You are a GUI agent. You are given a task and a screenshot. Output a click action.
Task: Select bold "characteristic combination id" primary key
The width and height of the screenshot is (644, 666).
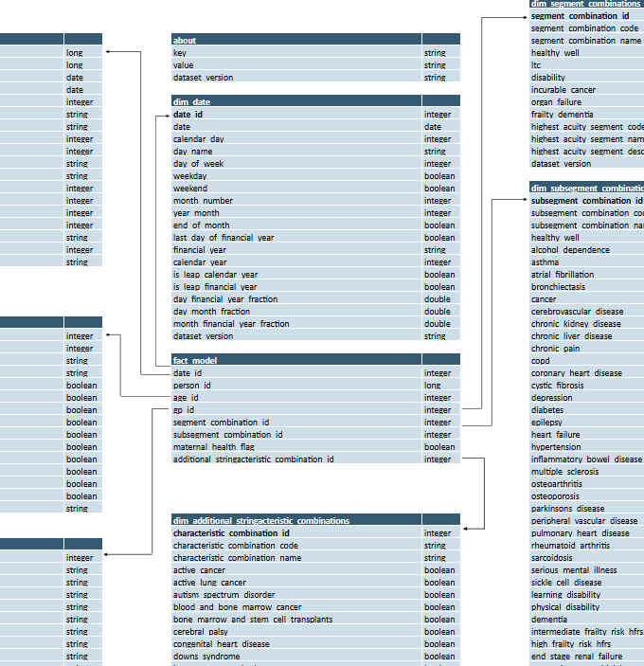point(231,533)
